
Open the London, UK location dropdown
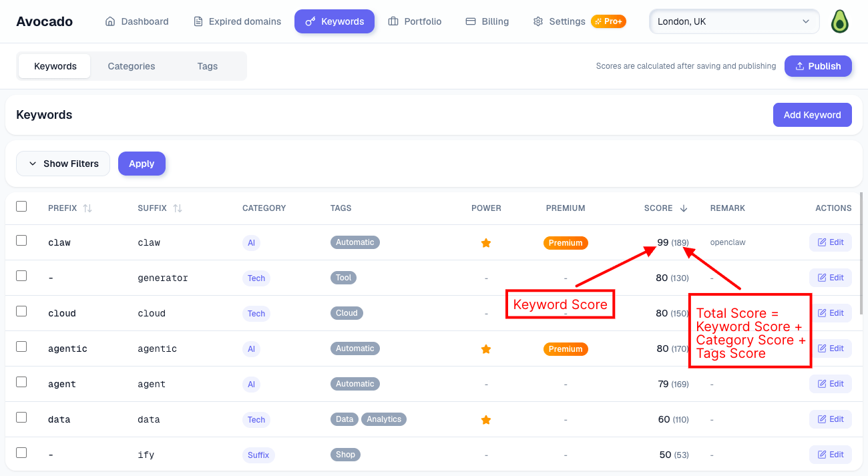[734, 21]
